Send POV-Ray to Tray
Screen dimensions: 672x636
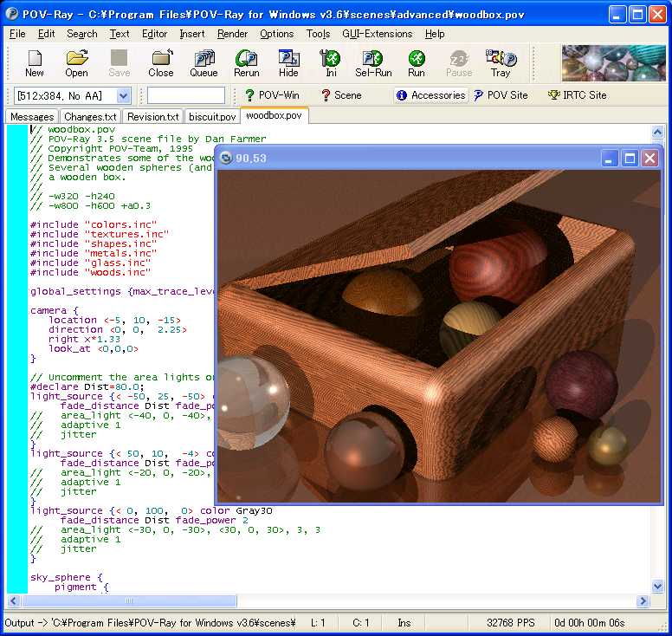501,63
